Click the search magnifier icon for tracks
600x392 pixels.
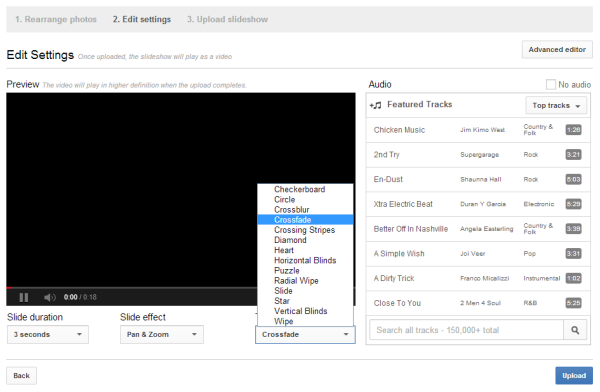click(x=575, y=330)
